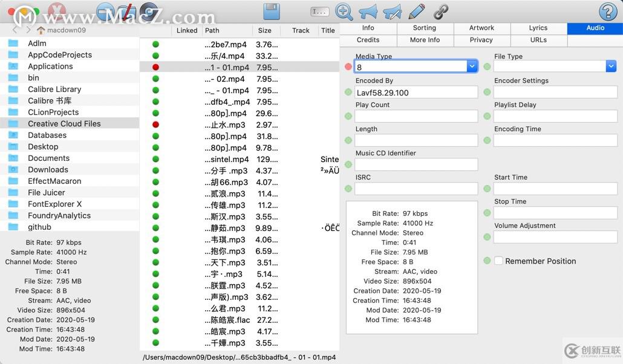Toggle the red indicator beside Media Type

348,67
